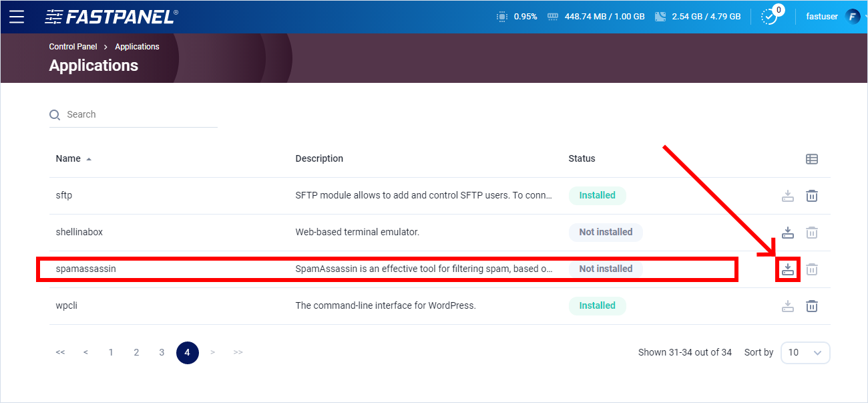
Task: Click 448.74 MB / 1.00 GB value
Action: [604, 17]
